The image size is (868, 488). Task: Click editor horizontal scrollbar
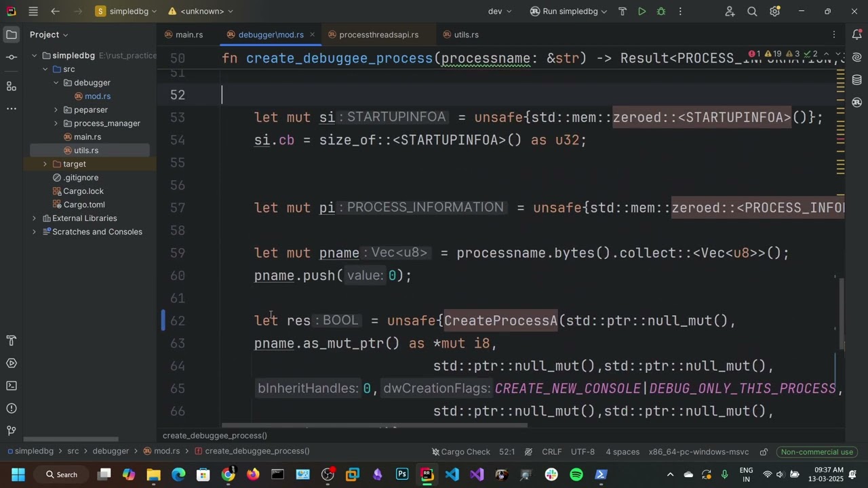click(x=374, y=426)
